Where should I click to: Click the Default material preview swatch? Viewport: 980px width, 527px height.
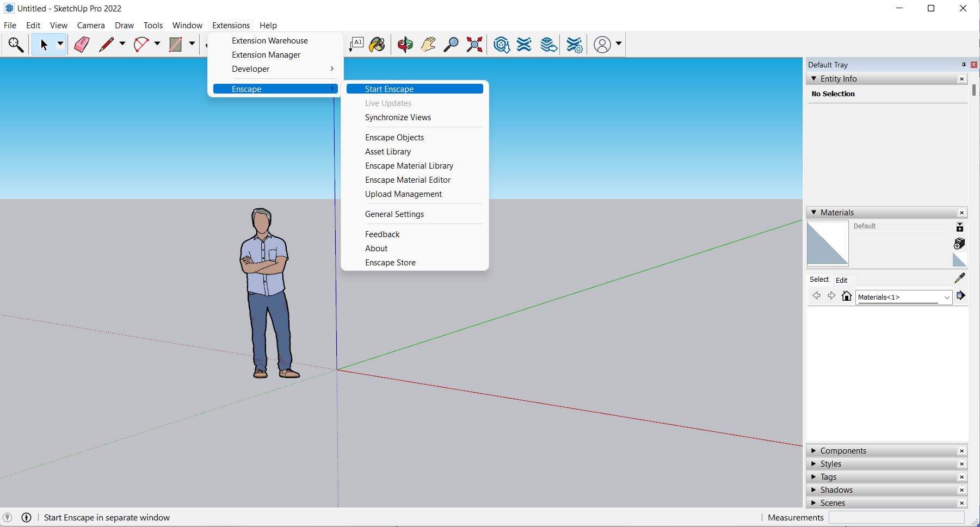click(x=827, y=243)
